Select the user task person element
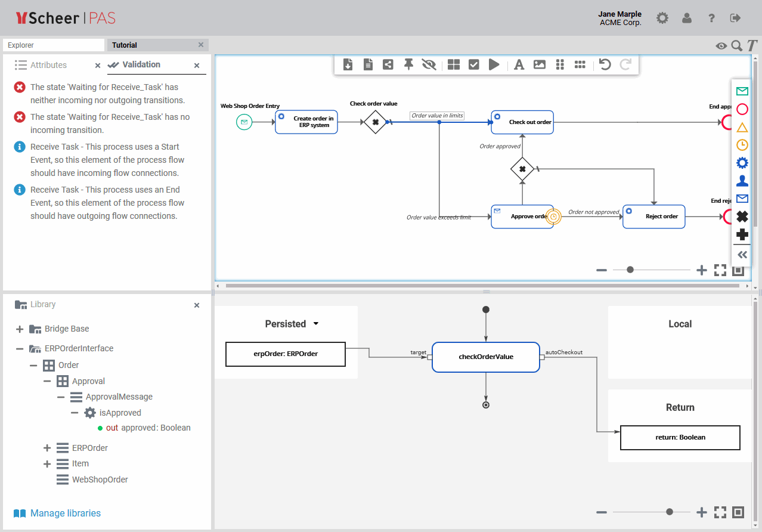The height and width of the screenshot is (532, 762). (x=742, y=181)
